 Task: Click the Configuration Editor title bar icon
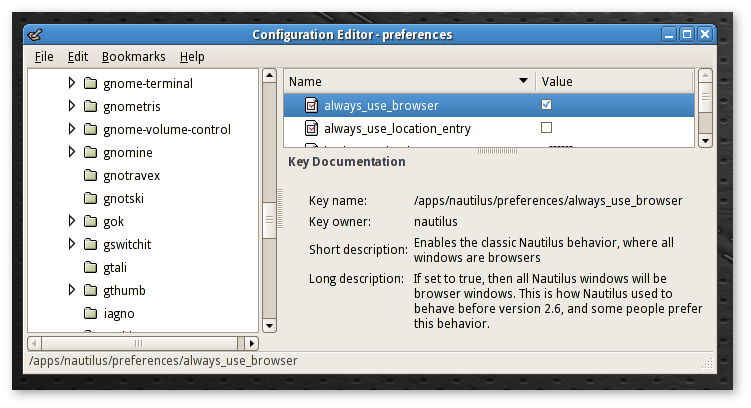(35, 34)
